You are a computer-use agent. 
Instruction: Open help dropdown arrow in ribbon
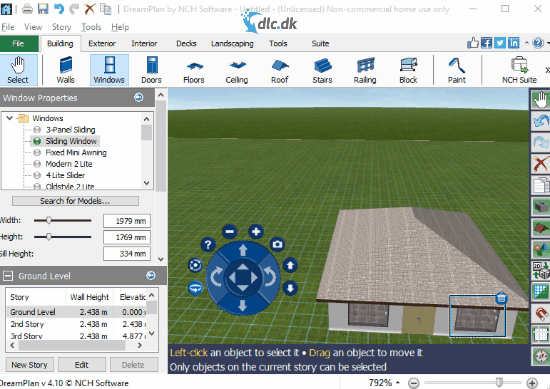click(x=548, y=43)
